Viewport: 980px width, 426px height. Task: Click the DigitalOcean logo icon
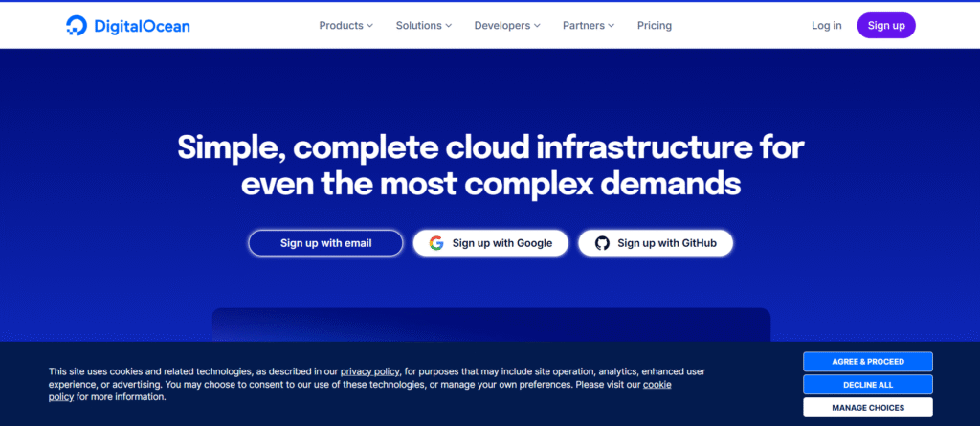pyautogui.click(x=78, y=26)
